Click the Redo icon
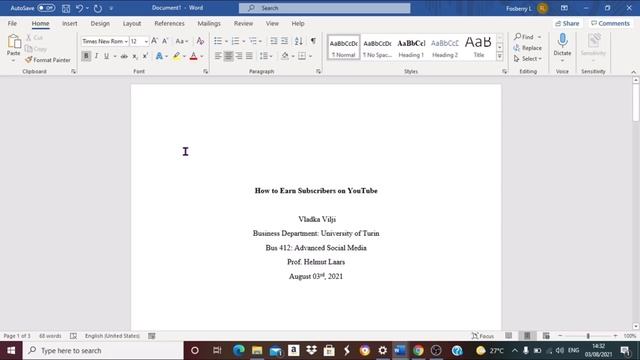 98,8
